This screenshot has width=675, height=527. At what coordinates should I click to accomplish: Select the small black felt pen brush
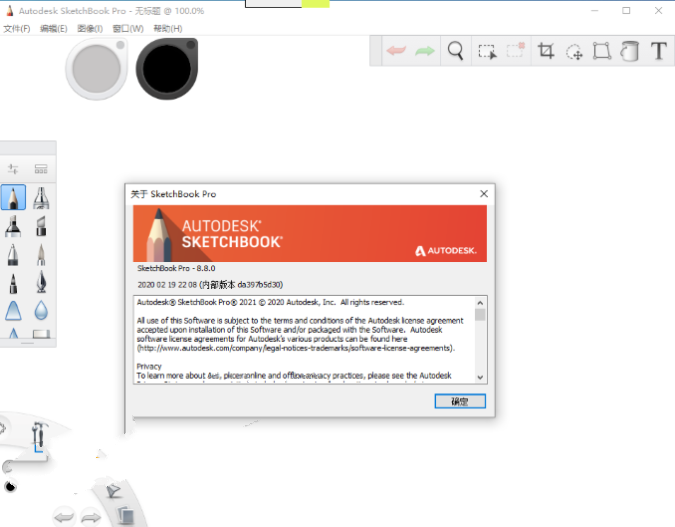(x=13, y=283)
